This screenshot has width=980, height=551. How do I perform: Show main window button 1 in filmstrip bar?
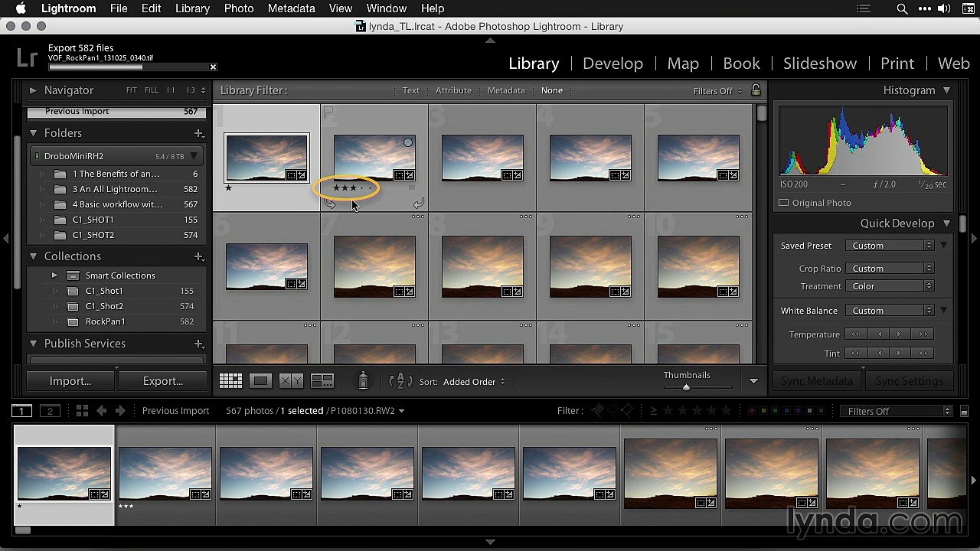click(x=21, y=411)
